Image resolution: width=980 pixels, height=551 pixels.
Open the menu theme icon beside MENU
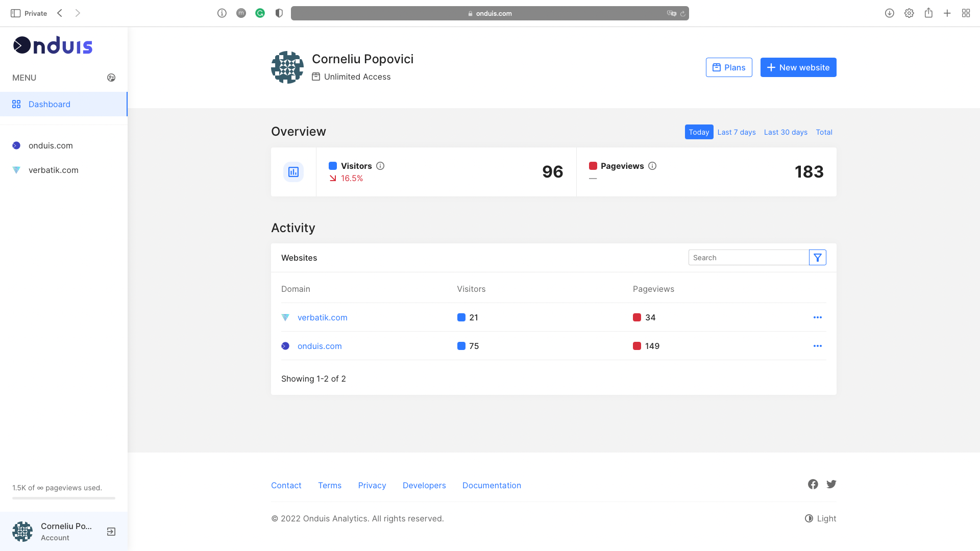111,78
